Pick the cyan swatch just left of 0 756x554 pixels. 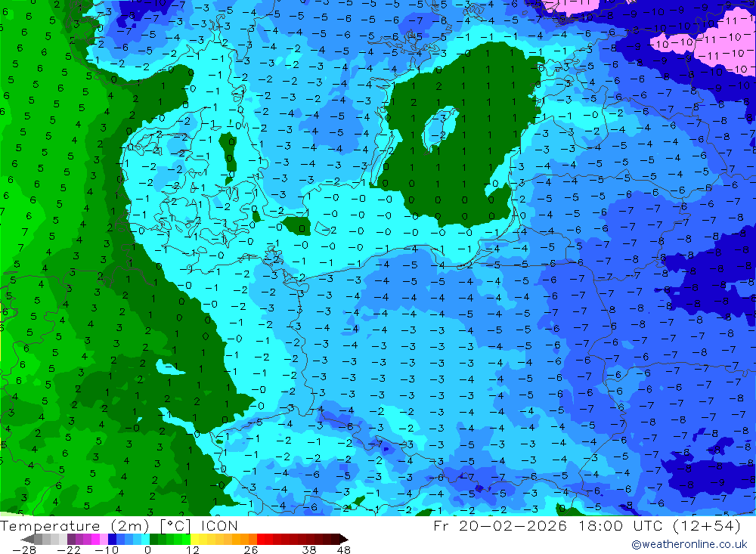tap(146, 539)
